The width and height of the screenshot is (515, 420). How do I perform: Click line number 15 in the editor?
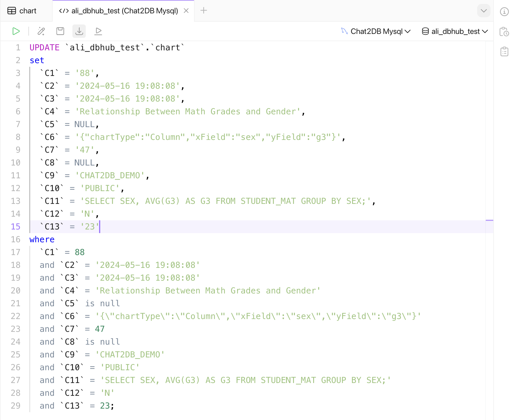[16, 227]
